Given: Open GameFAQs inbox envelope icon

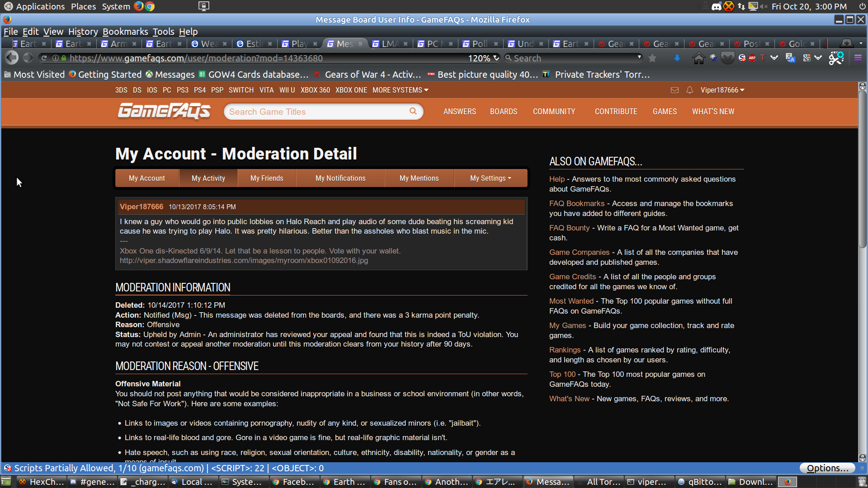Looking at the screenshot, I should (x=675, y=90).
